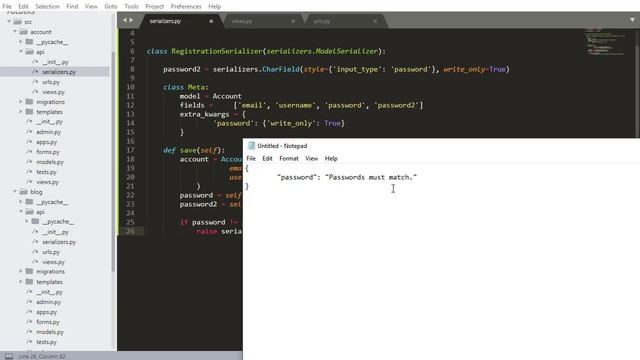Open apps.py under account

[46, 142]
